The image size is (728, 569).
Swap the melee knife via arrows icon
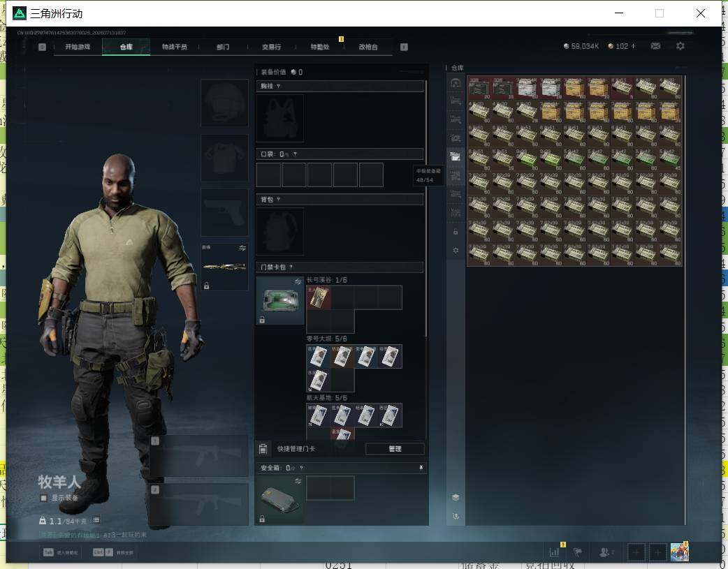[242, 249]
